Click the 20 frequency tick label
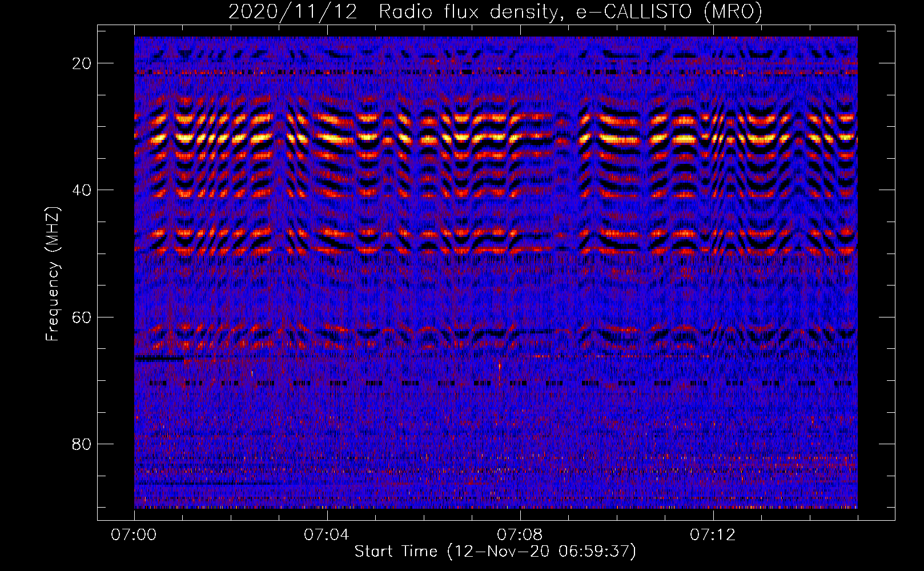Viewport: 924px width, 571px height. click(82, 63)
